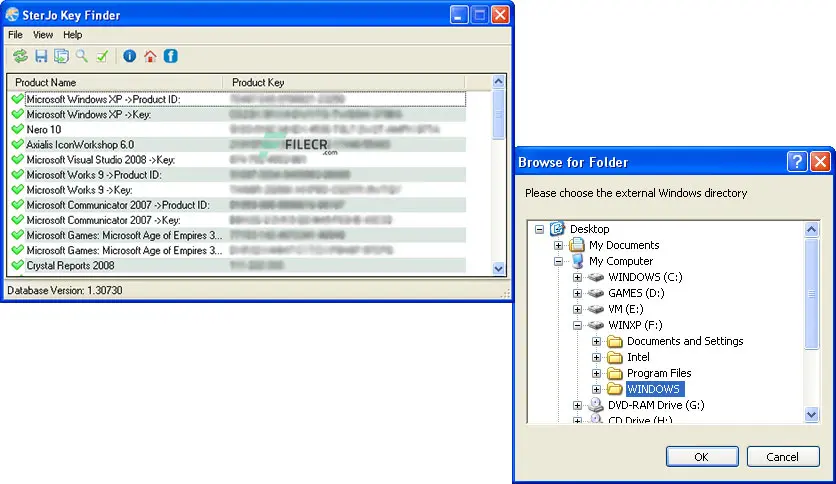The width and height of the screenshot is (836, 484).
Task: Click the Copy documents toolbar icon
Action: 61,57
